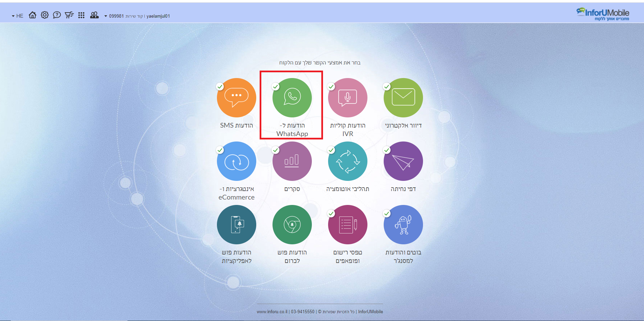Click the service code 099981 text
644x321 pixels.
pos(116,16)
